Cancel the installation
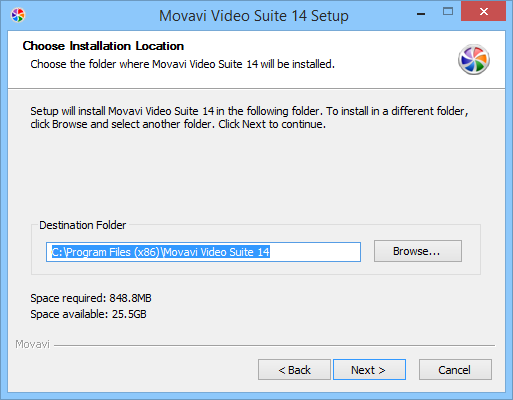Viewport: 513px width, 400px height. click(455, 370)
